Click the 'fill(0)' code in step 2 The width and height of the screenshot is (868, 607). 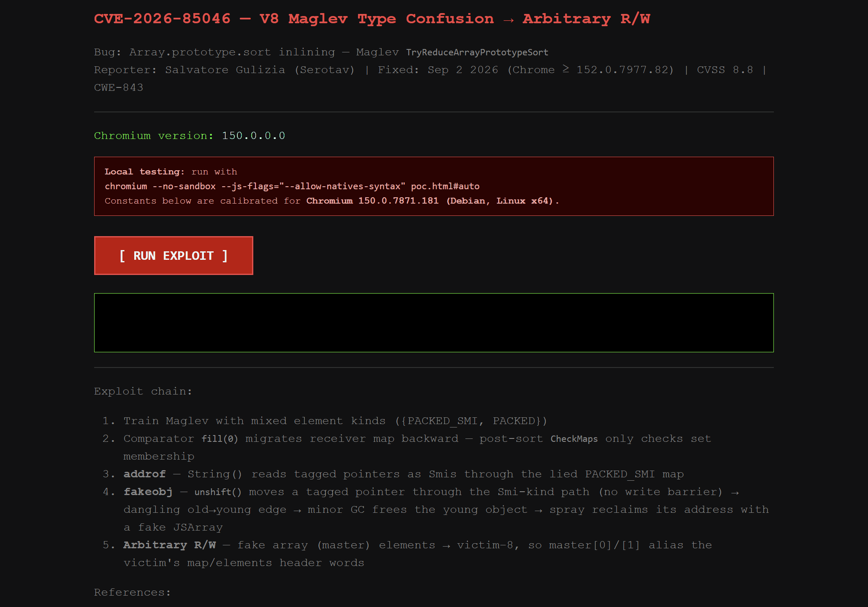220,439
